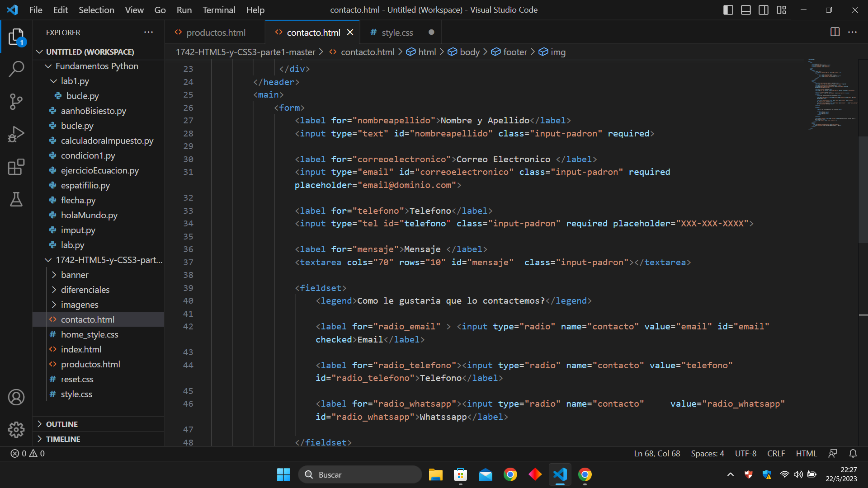Click the feedback icon in status bar
This screenshot has width=868, height=488.
(x=833, y=453)
